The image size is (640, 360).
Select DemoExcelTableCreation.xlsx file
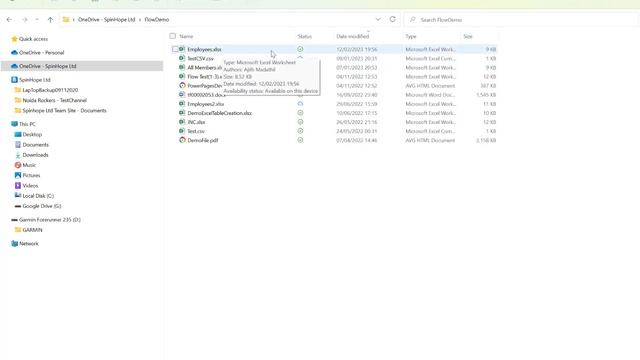(220, 113)
